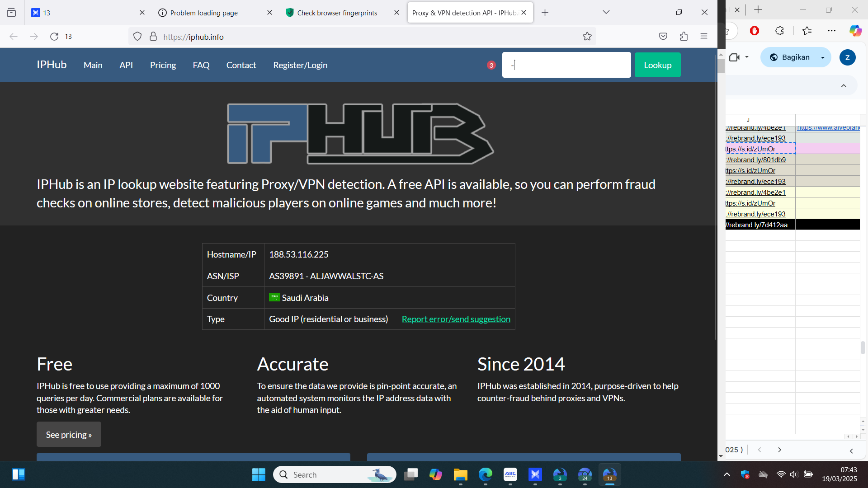Click the green Lookup button
The width and height of the screenshot is (868, 488).
pos(658,65)
